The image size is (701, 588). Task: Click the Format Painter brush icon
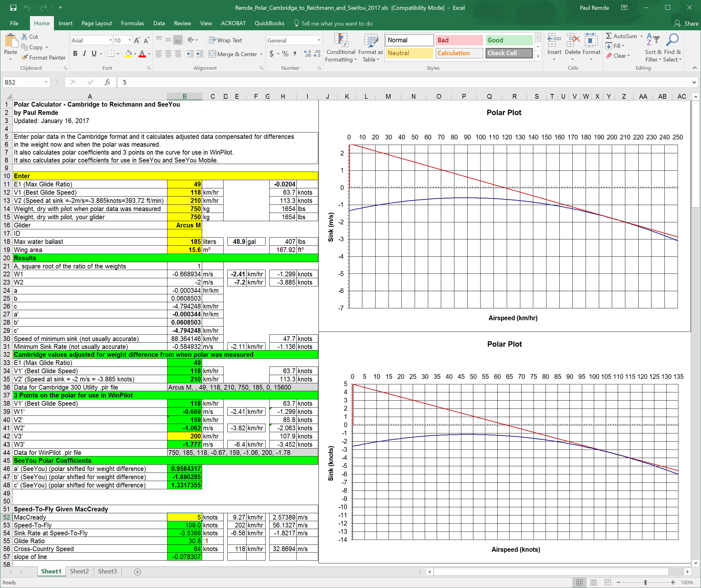(x=24, y=57)
